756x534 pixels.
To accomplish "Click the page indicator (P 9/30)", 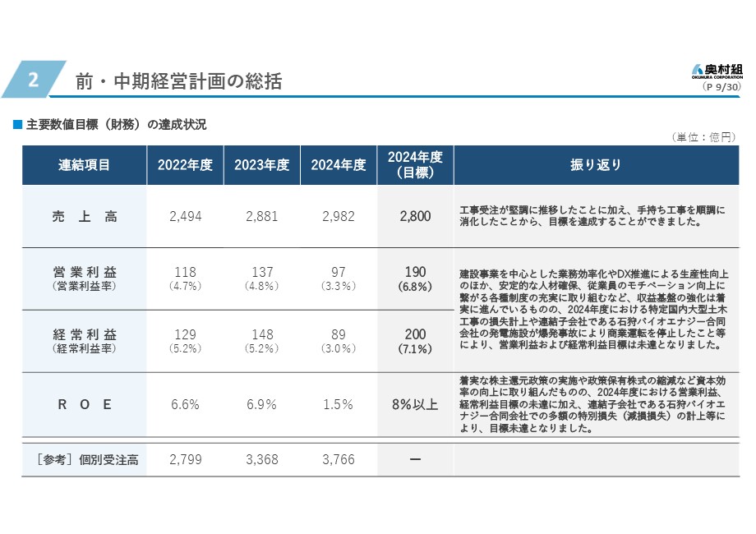I will coord(721,86).
